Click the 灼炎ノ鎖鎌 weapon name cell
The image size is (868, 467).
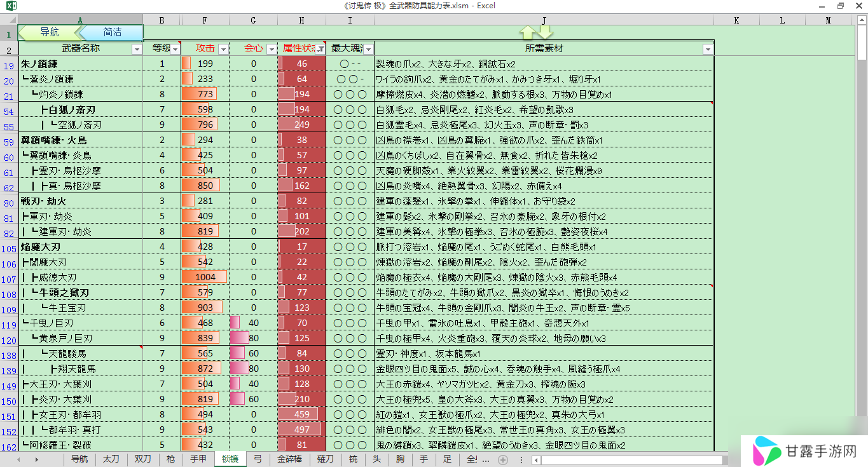(x=81, y=94)
